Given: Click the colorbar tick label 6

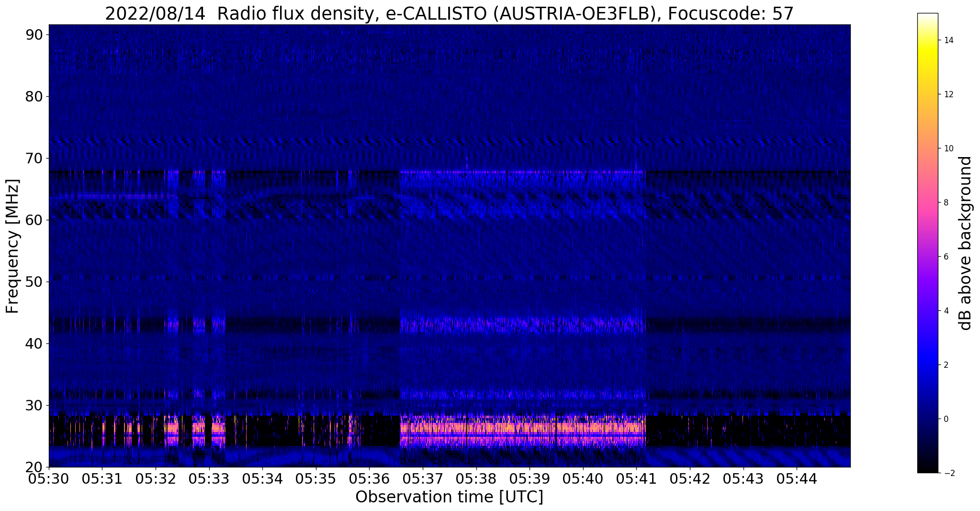Looking at the screenshot, I should click(x=946, y=257).
